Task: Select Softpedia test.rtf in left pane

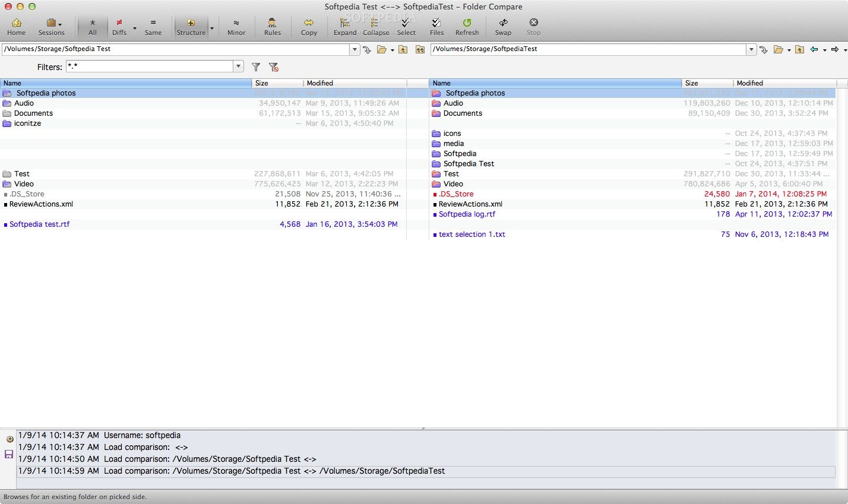Action: pyautogui.click(x=203, y=224)
